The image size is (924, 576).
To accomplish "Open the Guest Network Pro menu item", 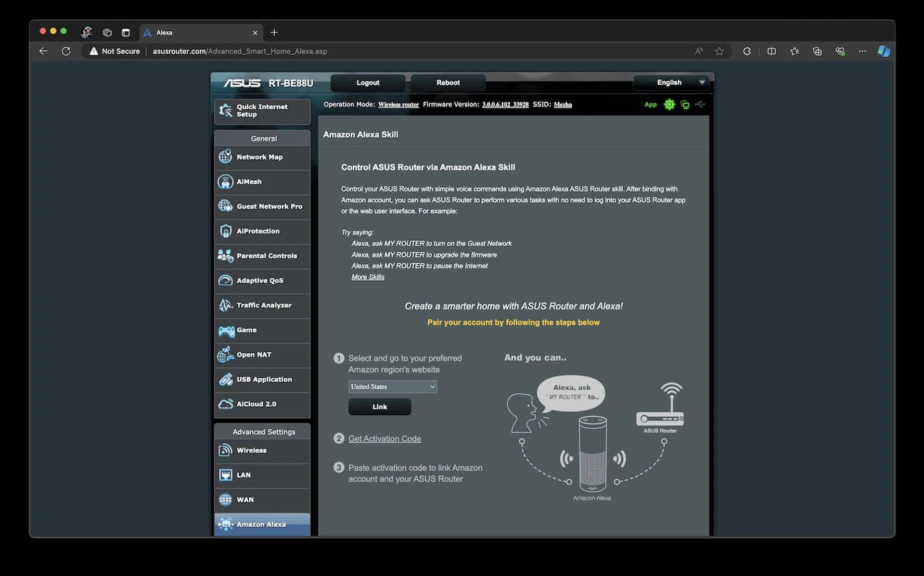I will (x=262, y=206).
